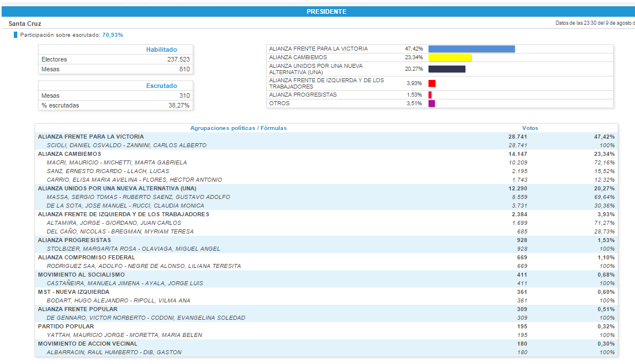Screen dimensions: 635x364
Task: Click the Massa - Ruberto Saenz formula row
Action: point(326,197)
